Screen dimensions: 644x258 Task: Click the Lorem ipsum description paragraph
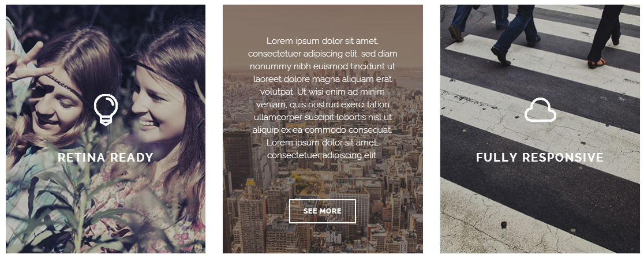[x=323, y=98]
